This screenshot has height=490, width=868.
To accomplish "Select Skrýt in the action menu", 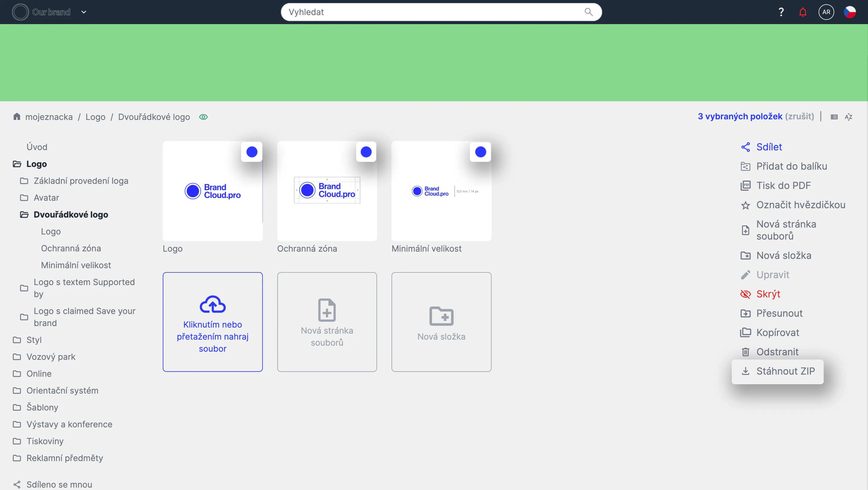I will [768, 294].
